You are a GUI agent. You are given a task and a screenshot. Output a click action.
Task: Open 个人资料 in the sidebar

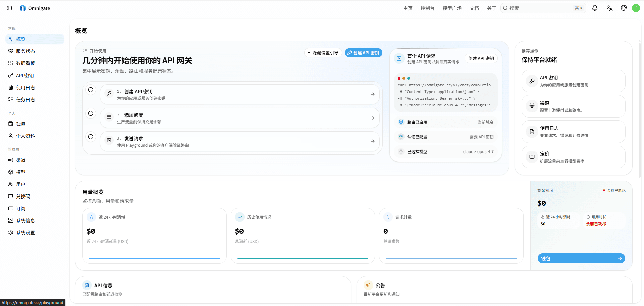pyautogui.click(x=35, y=136)
